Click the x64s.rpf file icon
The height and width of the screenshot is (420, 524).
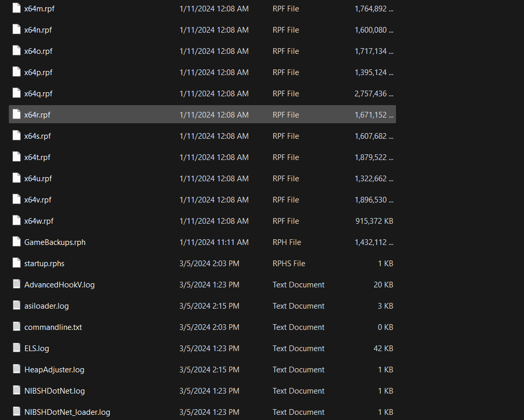(17, 136)
